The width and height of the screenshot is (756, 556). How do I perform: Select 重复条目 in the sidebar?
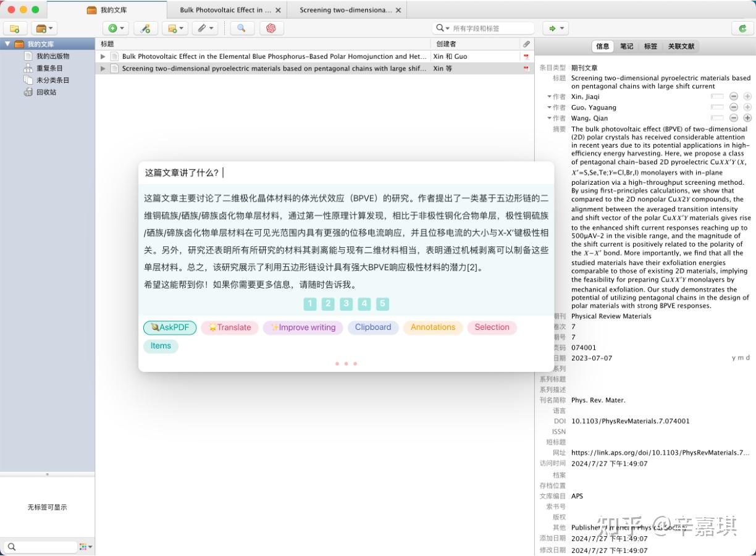(x=49, y=68)
